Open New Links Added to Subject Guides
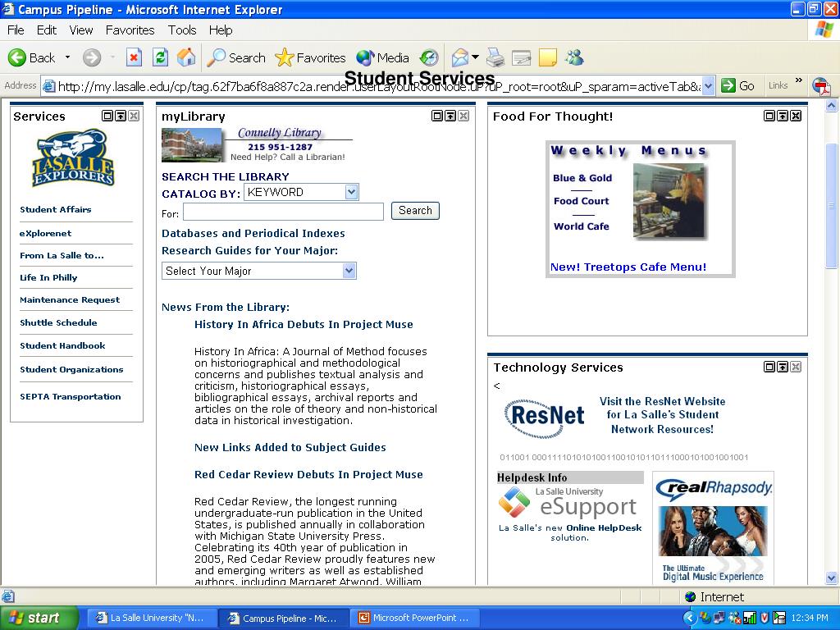Image resolution: width=840 pixels, height=630 pixels. point(290,447)
